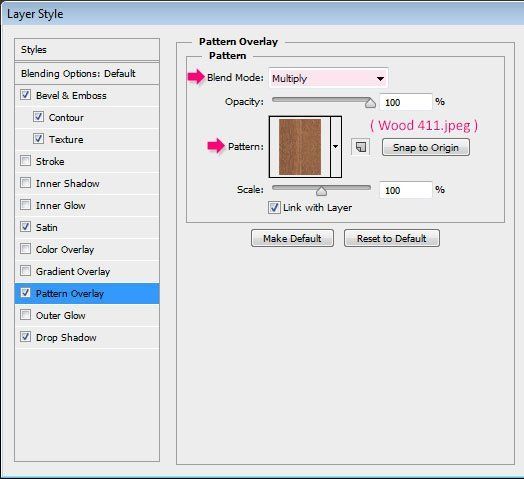Toggle the Texture checkbox
The width and height of the screenshot is (524, 479).
pos(38,139)
